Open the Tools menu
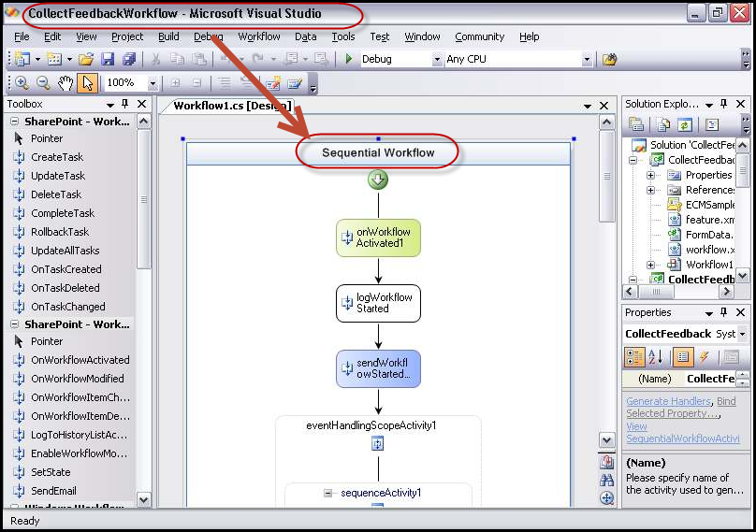The image size is (756, 532). (342, 36)
